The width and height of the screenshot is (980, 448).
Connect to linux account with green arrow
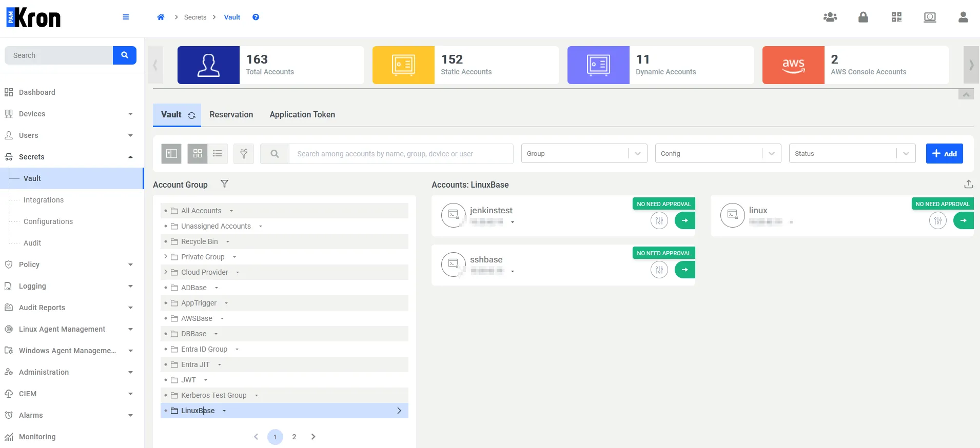pos(964,220)
